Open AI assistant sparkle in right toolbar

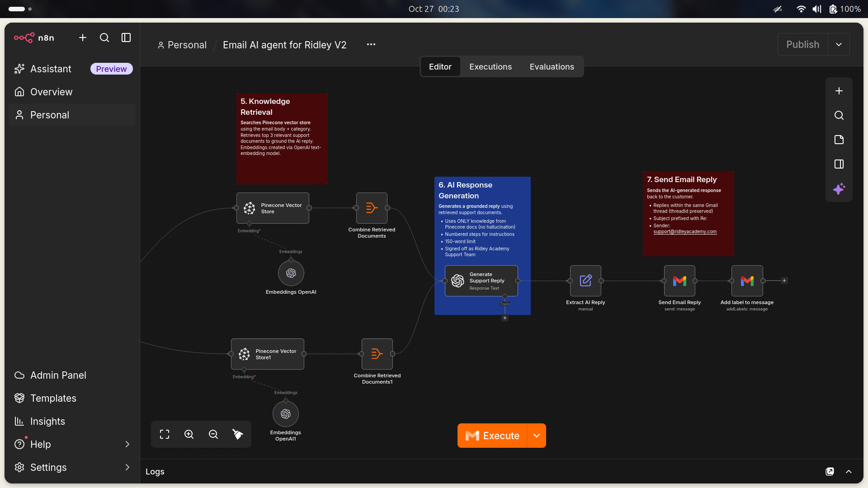[839, 188]
